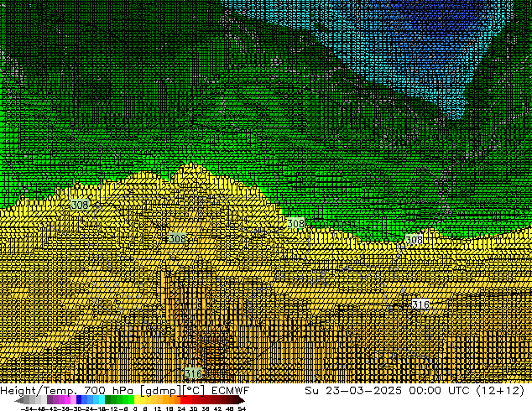Click the -54 value on the legend
This screenshot has height=411, width=532.
click(x=27, y=409)
